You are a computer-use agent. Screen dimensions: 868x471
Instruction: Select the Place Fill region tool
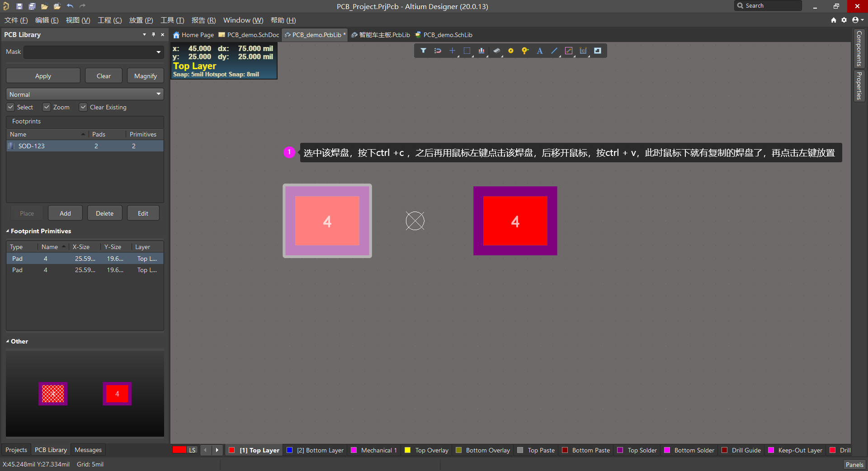598,51
